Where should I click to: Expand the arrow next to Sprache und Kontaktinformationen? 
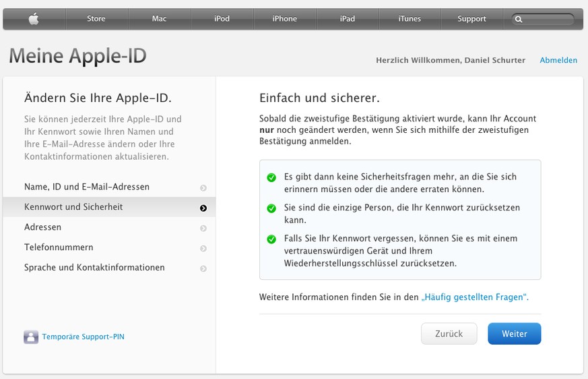click(203, 268)
